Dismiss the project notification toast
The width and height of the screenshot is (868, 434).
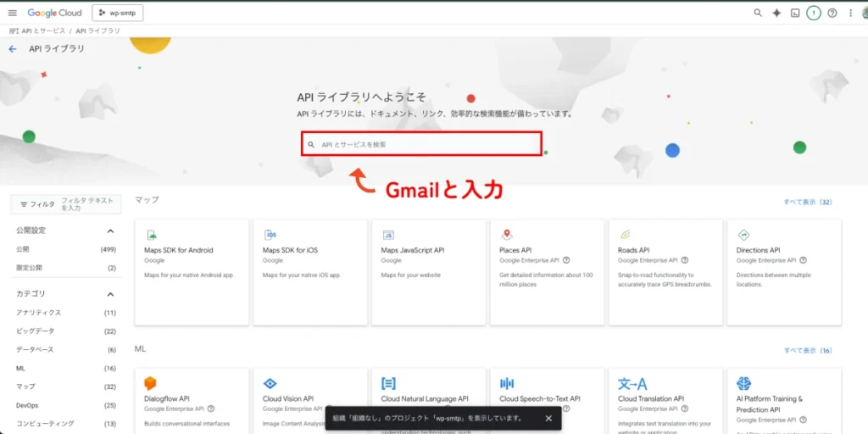[548, 418]
